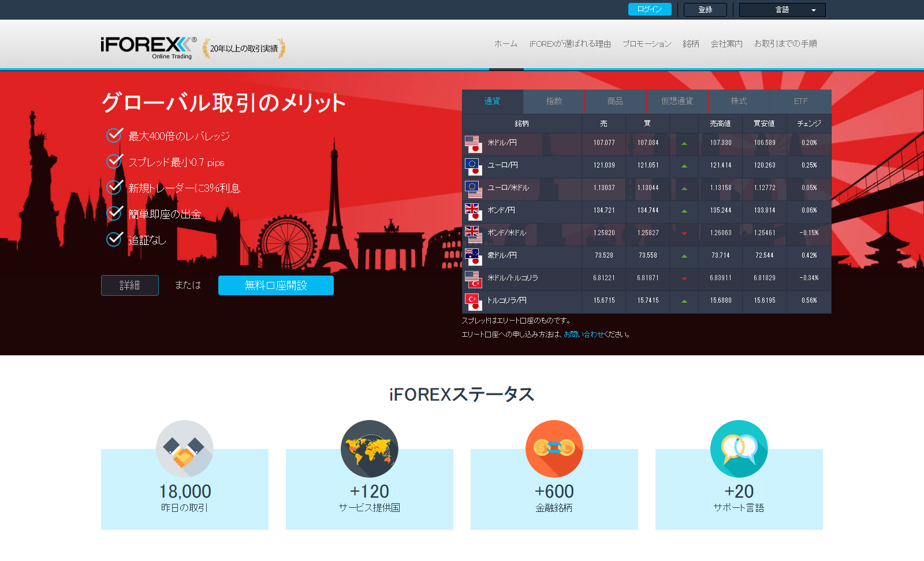Click the ポンド/米ドル flag icon

(x=474, y=235)
